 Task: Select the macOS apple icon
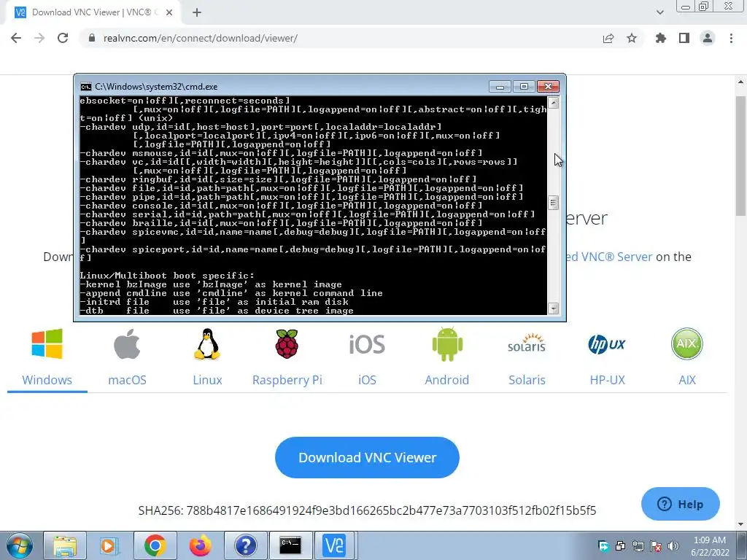tap(127, 344)
